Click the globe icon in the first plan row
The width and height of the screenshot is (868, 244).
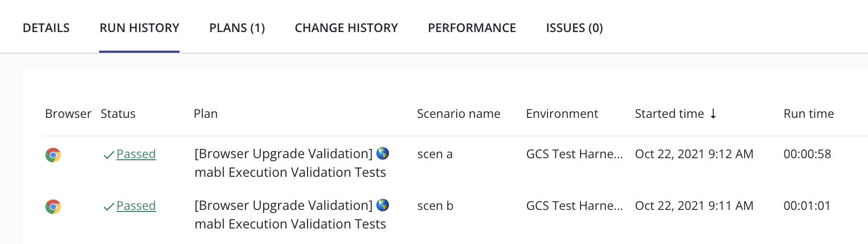pos(382,154)
